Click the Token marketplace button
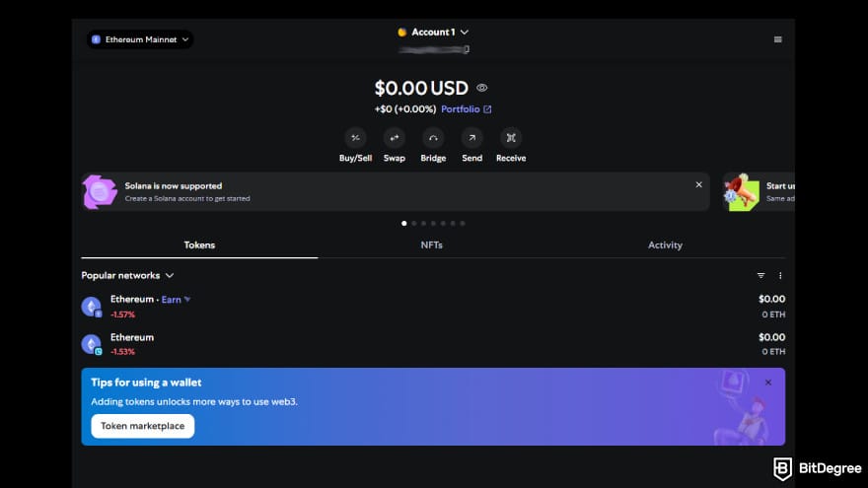The height and width of the screenshot is (488, 868). point(143,426)
